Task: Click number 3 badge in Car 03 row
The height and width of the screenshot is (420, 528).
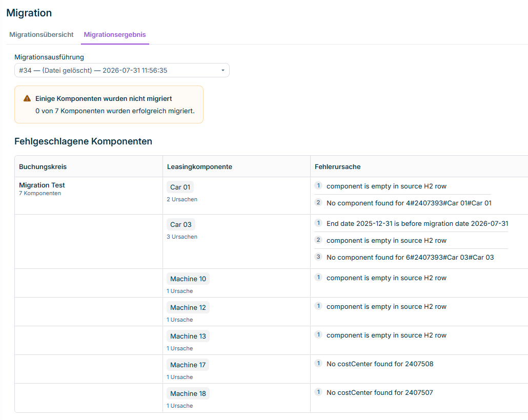Action: click(x=318, y=257)
